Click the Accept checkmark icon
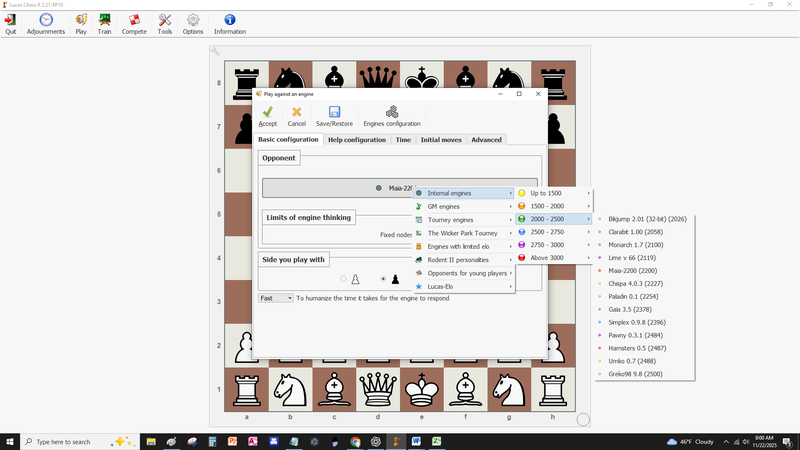 pyautogui.click(x=267, y=112)
